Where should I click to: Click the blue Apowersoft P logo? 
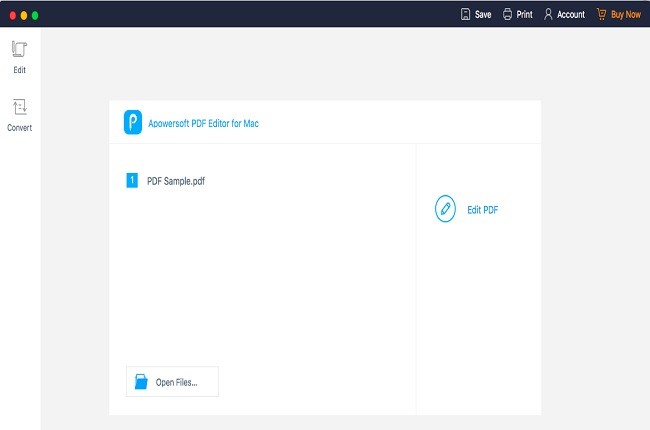point(133,122)
